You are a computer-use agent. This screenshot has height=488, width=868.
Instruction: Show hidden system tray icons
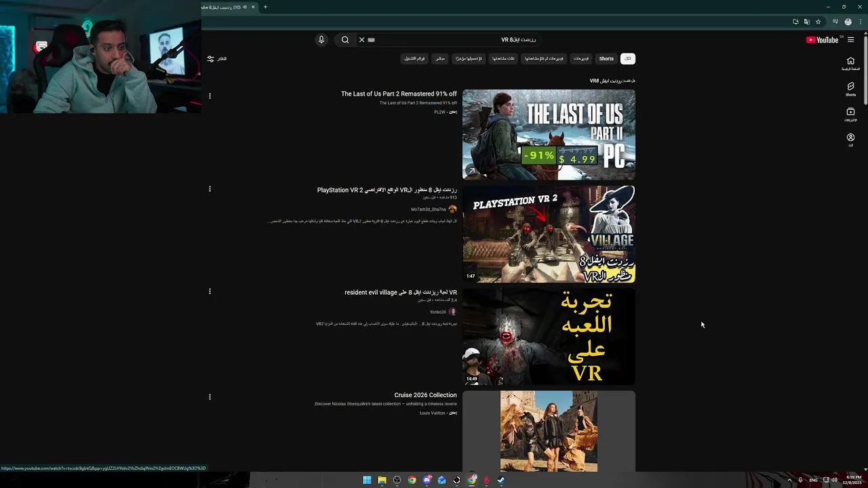coord(789,481)
